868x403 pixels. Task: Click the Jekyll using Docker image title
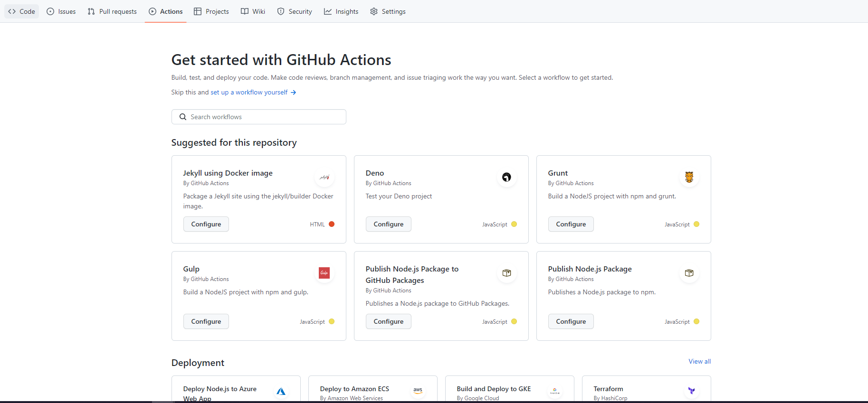point(228,173)
